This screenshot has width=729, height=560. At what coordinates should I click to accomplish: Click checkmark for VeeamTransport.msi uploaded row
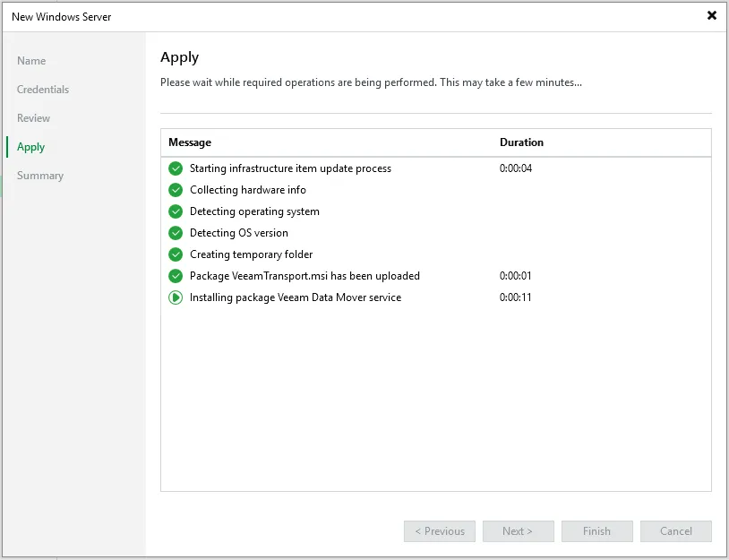(176, 276)
